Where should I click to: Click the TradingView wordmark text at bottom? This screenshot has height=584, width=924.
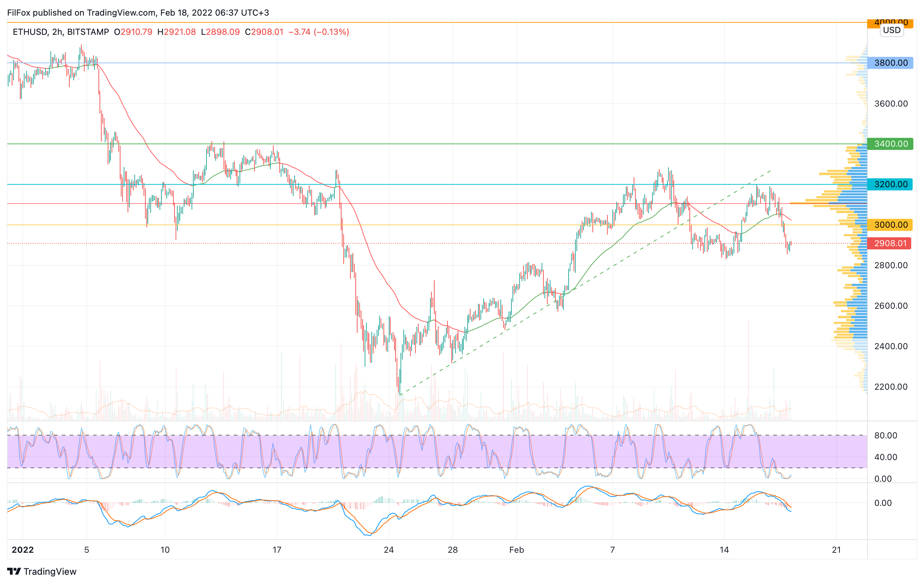click(50, 571)
